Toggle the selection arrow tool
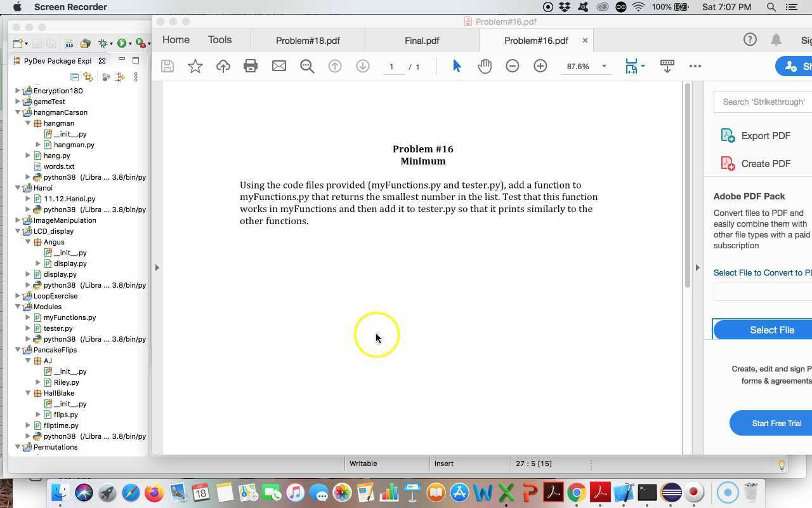 coord(457,66)
